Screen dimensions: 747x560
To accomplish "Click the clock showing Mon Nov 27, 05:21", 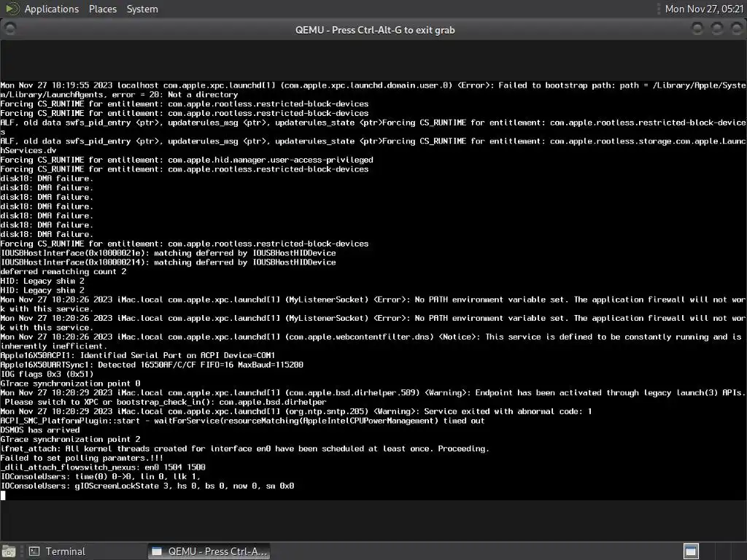I will (704, 9).
